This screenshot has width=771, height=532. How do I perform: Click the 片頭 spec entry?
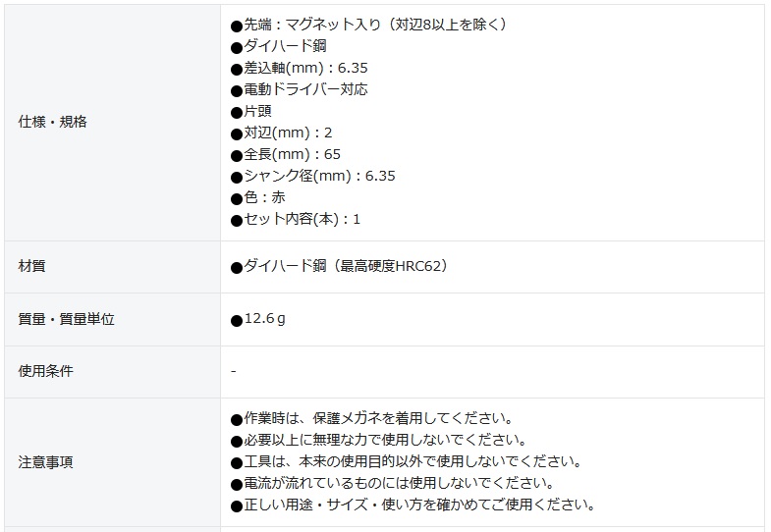coord(256,111)
